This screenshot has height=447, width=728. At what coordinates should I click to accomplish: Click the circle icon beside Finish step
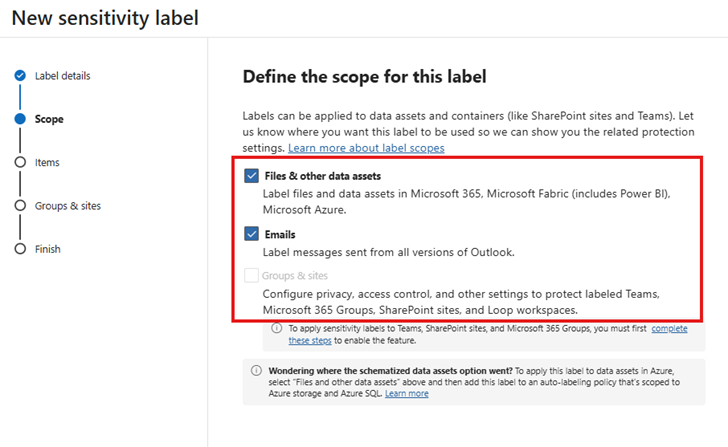point(20,249)
